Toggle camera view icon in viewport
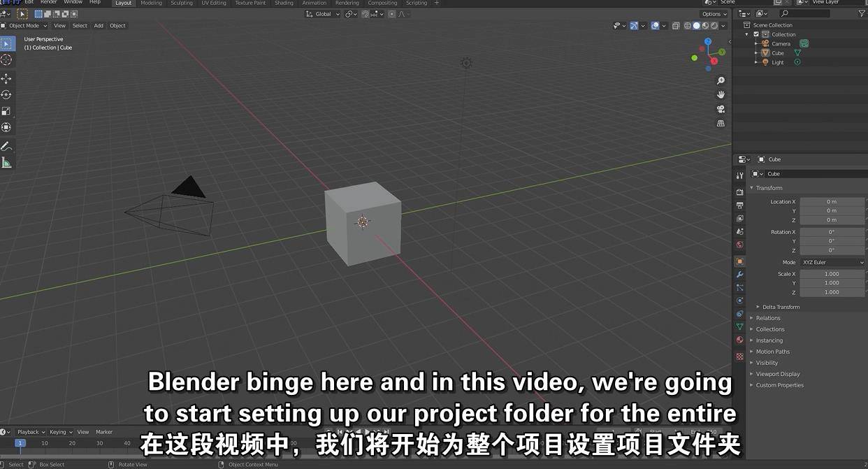 [721, 109]
